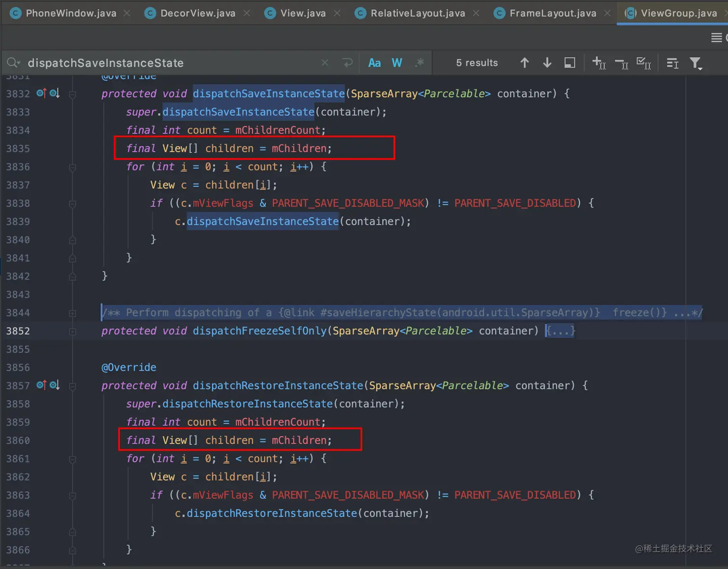Click the search magnifier history icon

13,63
